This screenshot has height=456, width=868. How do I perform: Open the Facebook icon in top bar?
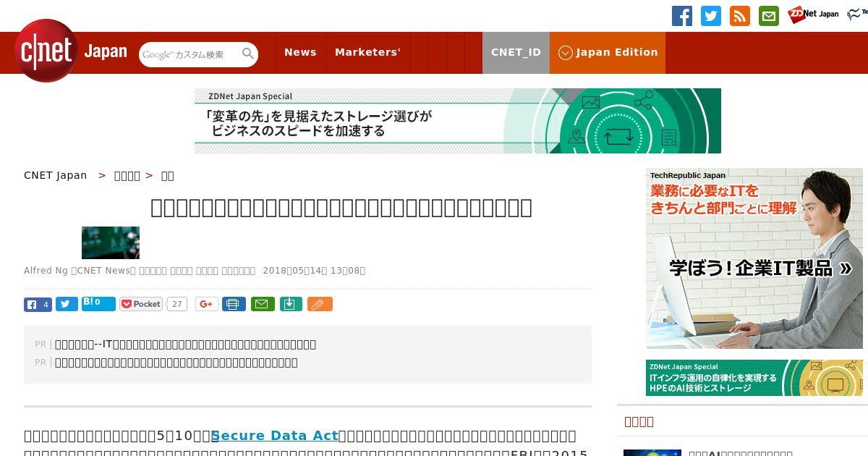681,16
